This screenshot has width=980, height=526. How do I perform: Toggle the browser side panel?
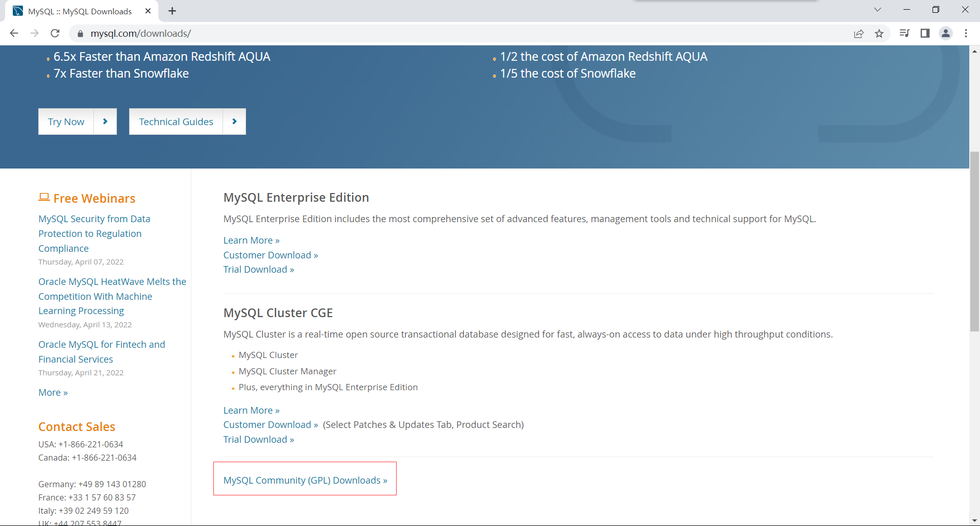tap(925, 33)
